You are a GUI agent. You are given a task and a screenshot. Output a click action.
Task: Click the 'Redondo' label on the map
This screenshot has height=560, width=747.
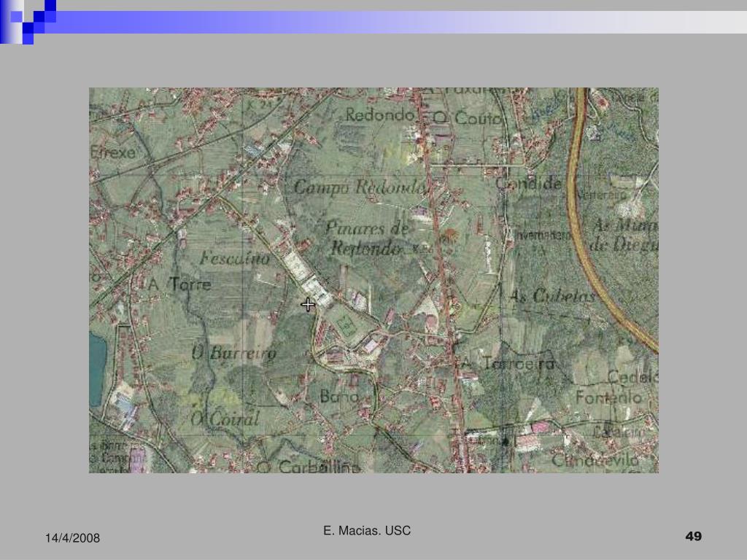tap(379, 114)
